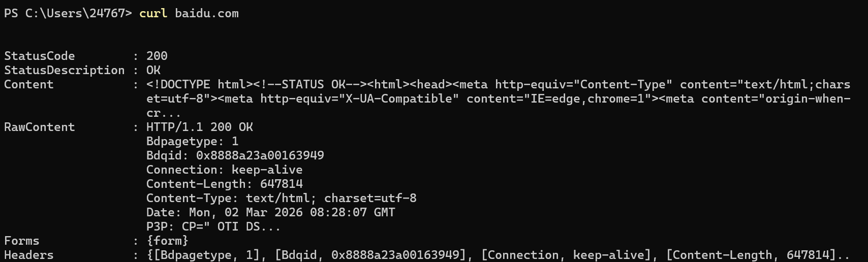Click the 'HTTP/1.1 200 OK' line
Viewport: 868px width, 262px height.
click(199, 127)
